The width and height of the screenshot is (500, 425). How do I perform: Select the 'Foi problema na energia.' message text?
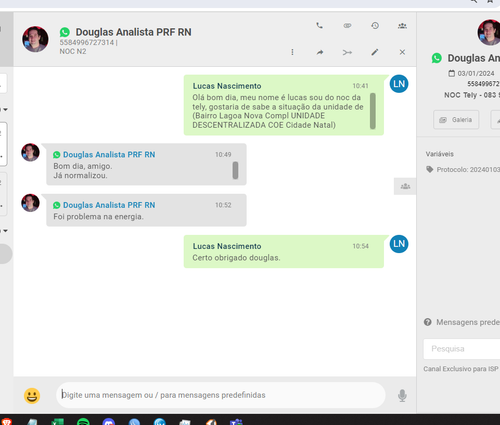[98, 217]
